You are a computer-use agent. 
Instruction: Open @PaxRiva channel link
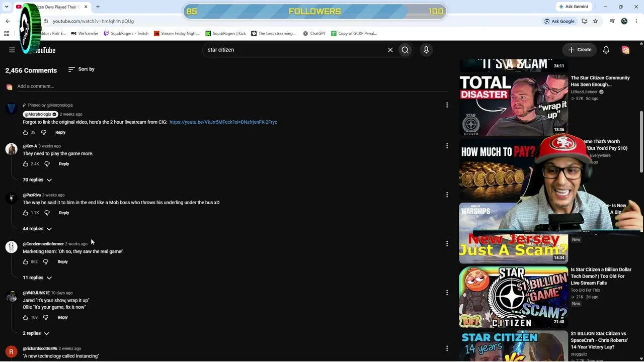(32, 195)
